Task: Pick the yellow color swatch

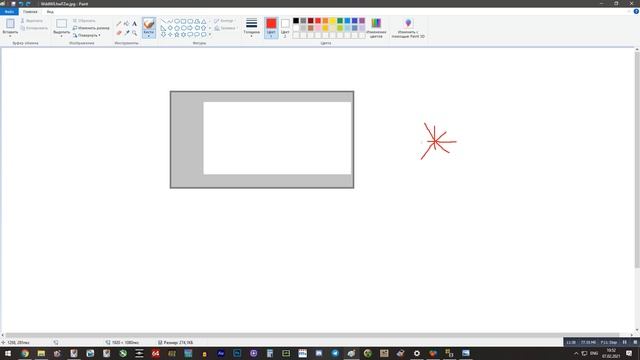Action: 333,20
